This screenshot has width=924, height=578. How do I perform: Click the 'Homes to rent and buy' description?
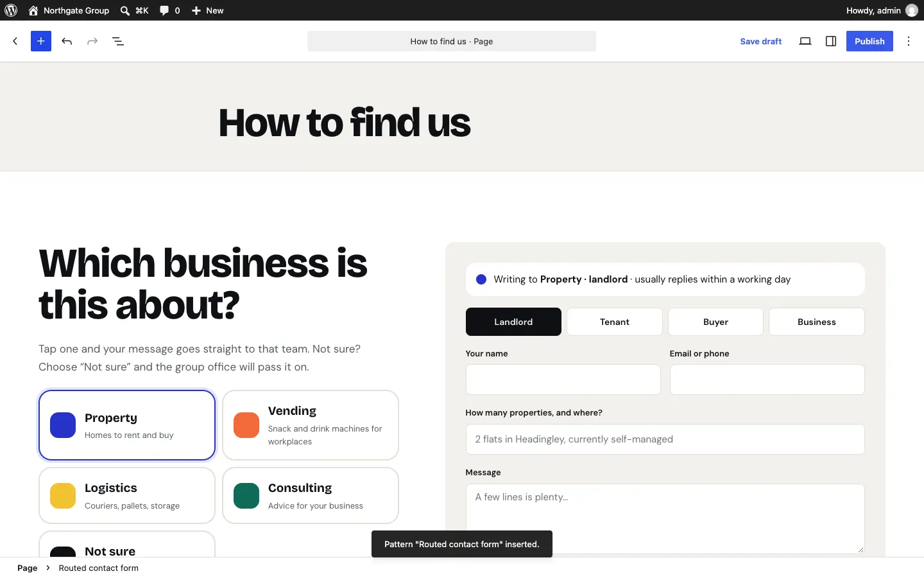(x=129, y=435)
